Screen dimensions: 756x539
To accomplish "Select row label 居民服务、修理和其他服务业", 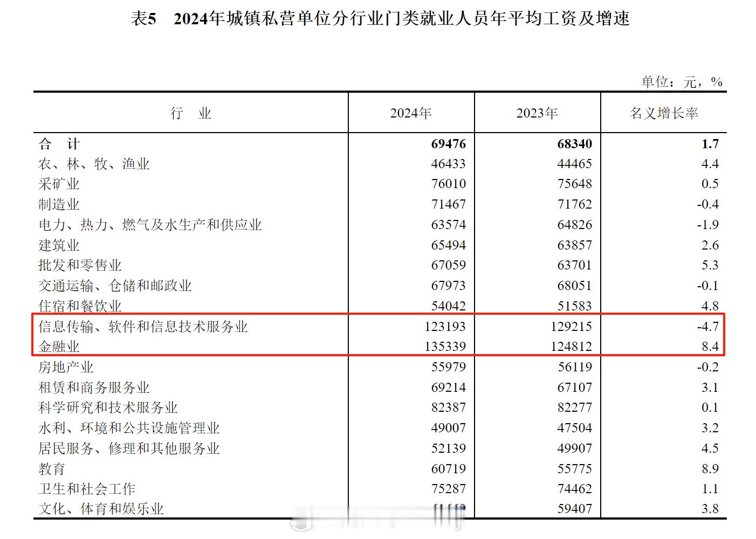I will [x=129, y=448].
